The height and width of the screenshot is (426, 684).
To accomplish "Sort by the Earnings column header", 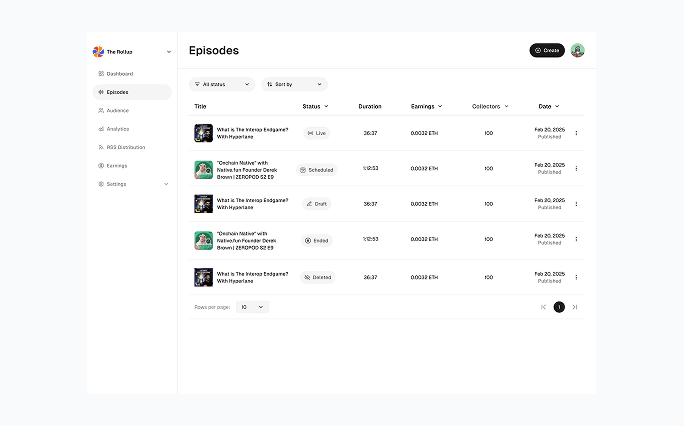I will click(x=427, y=106).
